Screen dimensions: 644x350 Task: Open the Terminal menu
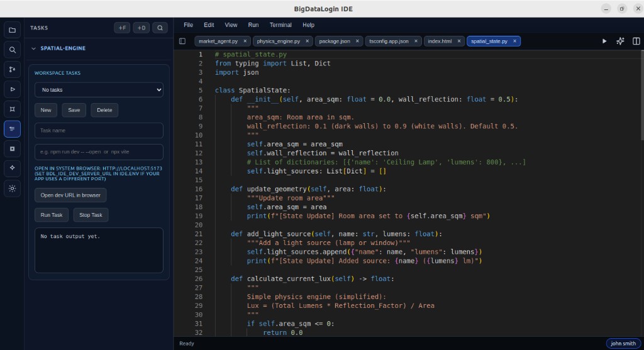tap(280, 25)
